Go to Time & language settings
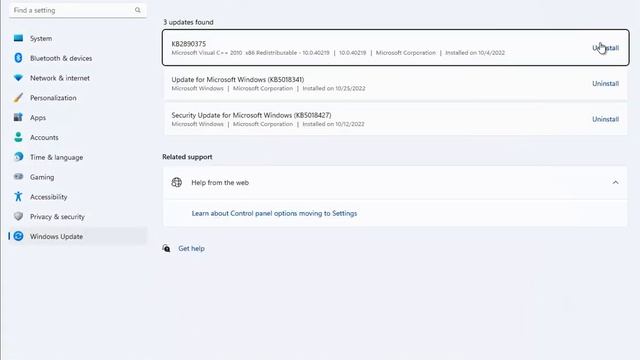Image resolution: width=640 pixels, height=360 pixels. click(78, 157)
